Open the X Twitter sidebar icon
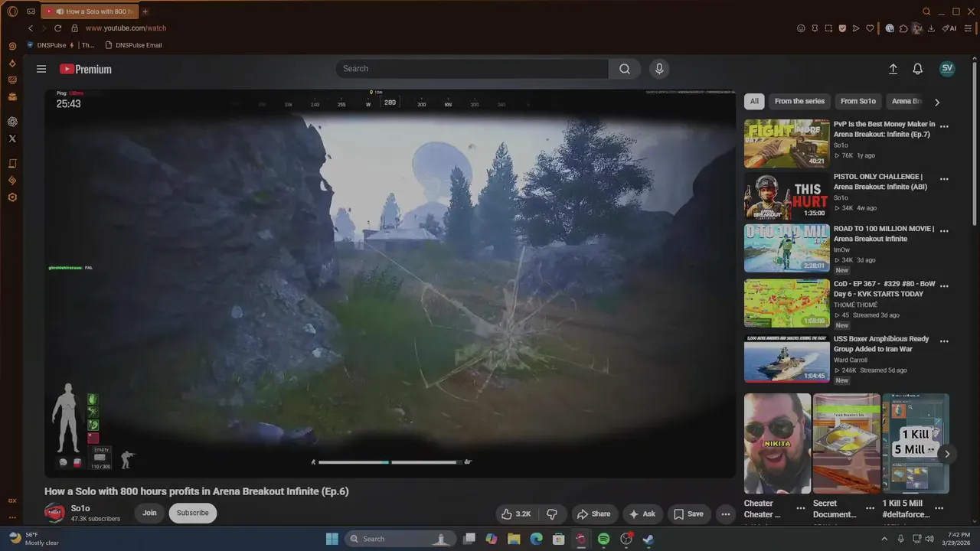 [12, 139]
